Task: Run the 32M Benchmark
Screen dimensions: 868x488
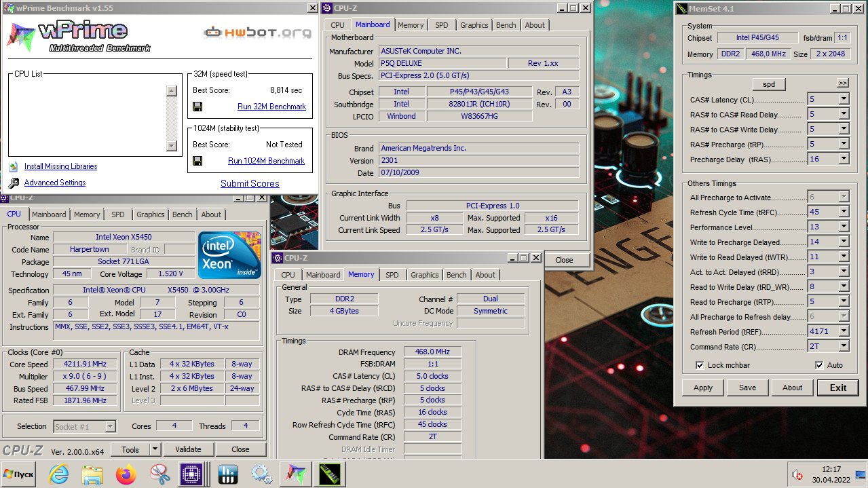Action: pos(271,107)
